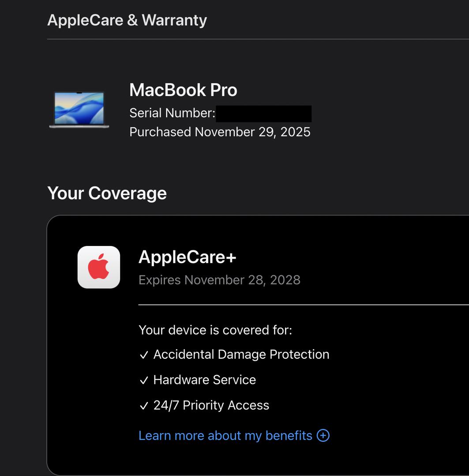This screenshot has height=476, width=469.
Task: Click the Expires November 28, 2028 text
Action: (219, 280)
